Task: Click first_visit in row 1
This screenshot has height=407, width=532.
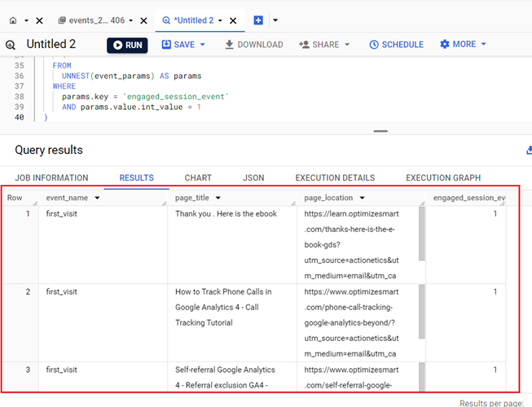Action: (x=61, y=214)
